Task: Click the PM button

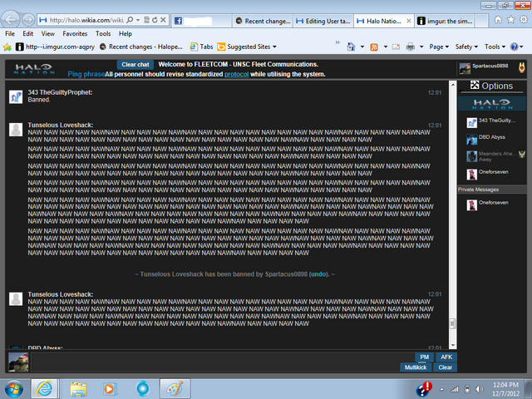Action: 424,357
